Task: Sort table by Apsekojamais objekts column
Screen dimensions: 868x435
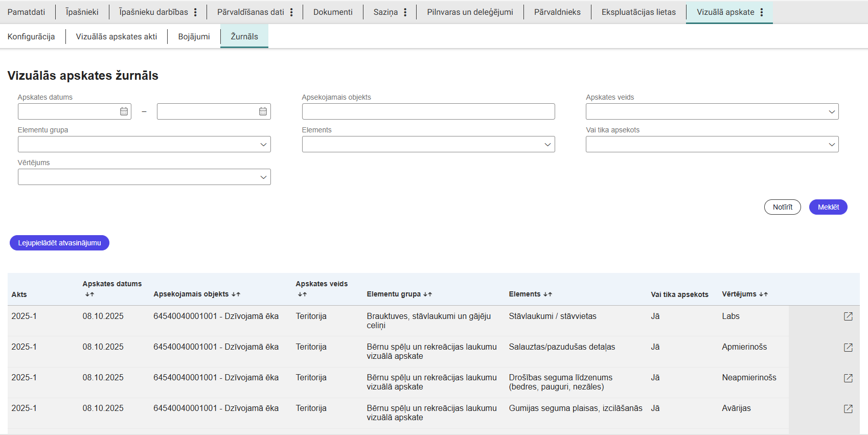Action: point(236,294)
